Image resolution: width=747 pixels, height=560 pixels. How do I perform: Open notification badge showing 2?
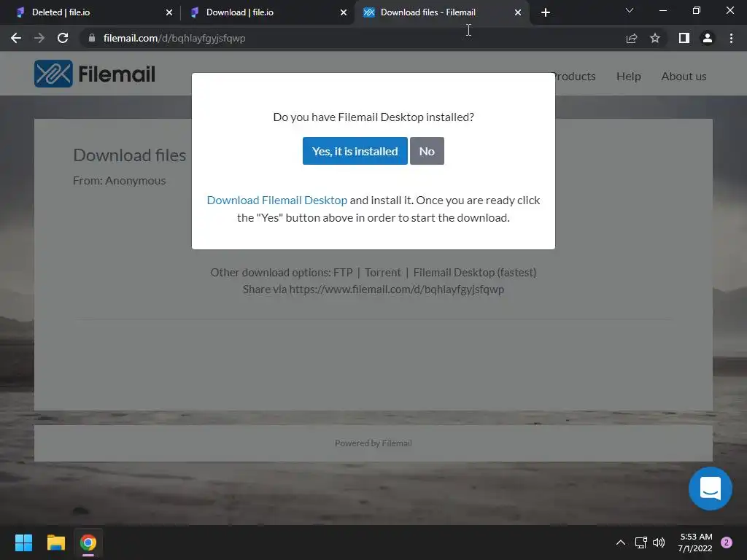click(727, 542)
